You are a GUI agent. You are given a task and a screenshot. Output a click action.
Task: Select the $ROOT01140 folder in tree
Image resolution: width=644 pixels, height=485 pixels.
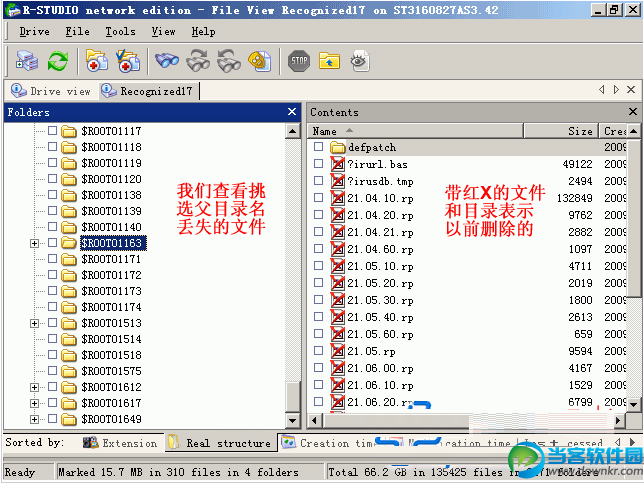pyautogui.click(x=111, y=227)
